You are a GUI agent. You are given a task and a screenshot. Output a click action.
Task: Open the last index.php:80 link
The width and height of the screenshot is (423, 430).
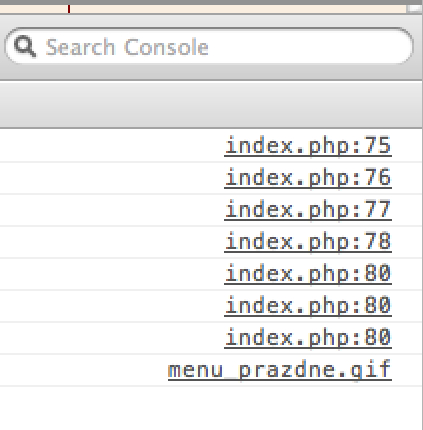click(308, 338)
